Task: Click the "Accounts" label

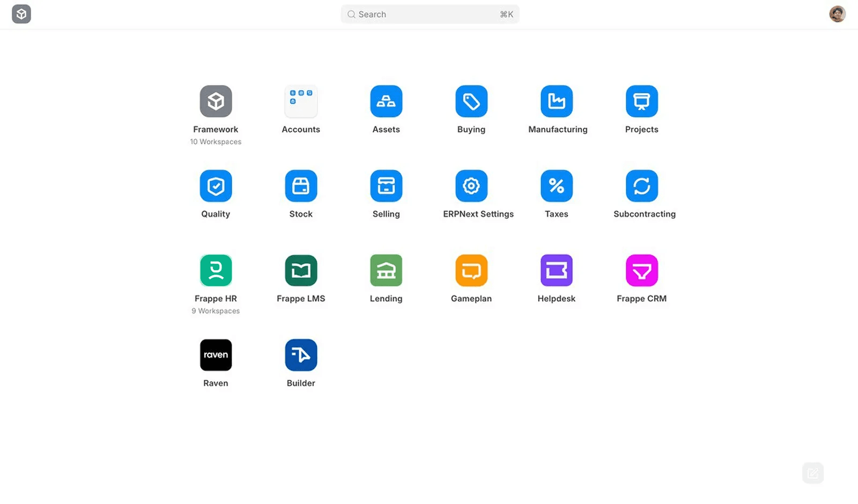Action: 301,129
